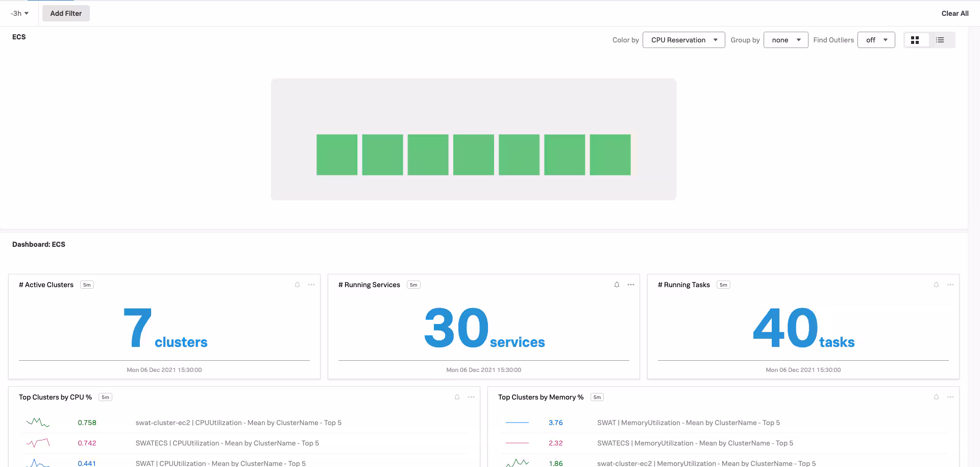Image resolution: width=980 pixels, height=467 pixels.
Task: Open more options on Active Clusters chart
Action: point(311,285)
